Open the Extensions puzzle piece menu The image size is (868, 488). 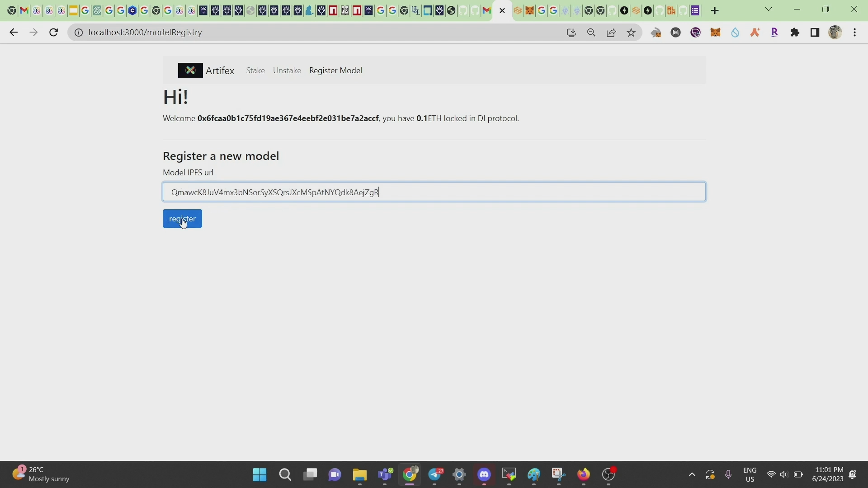pyautogui.click(x=795, y=33)
